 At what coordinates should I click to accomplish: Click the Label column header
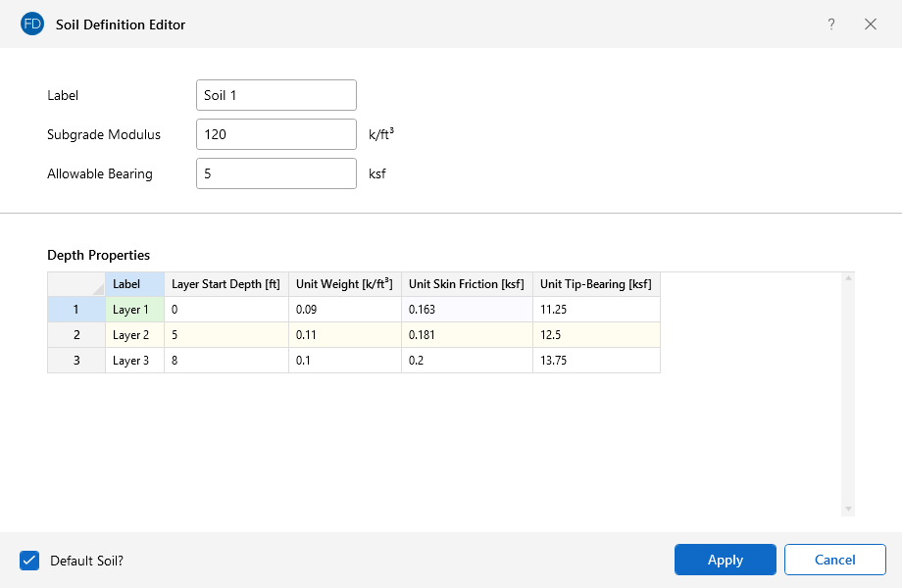coord(134,284)
